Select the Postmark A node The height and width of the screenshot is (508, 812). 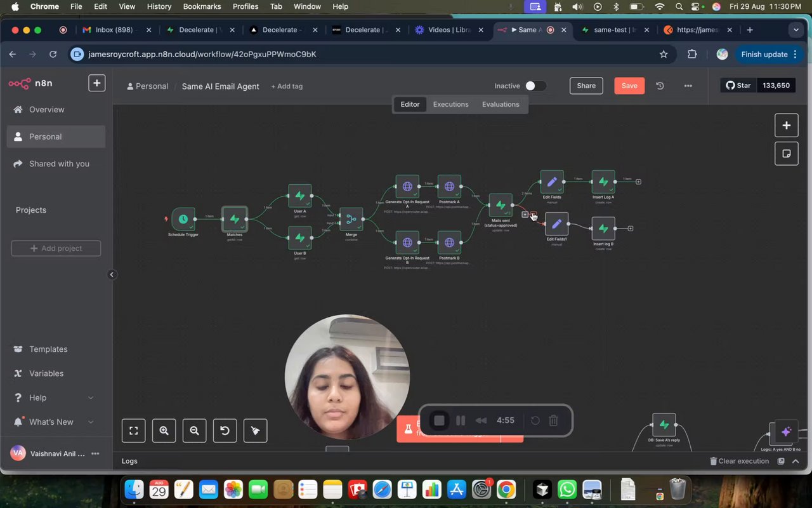coord(449,187)
